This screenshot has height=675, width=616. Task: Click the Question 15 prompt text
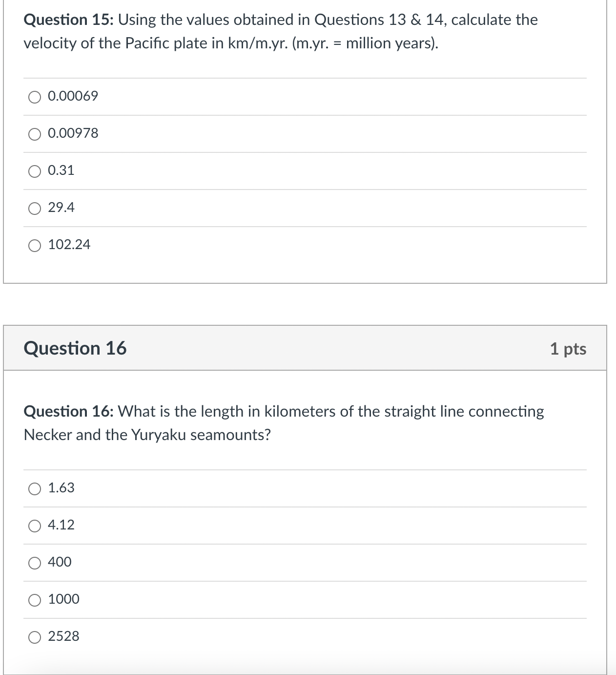[281, 31]
